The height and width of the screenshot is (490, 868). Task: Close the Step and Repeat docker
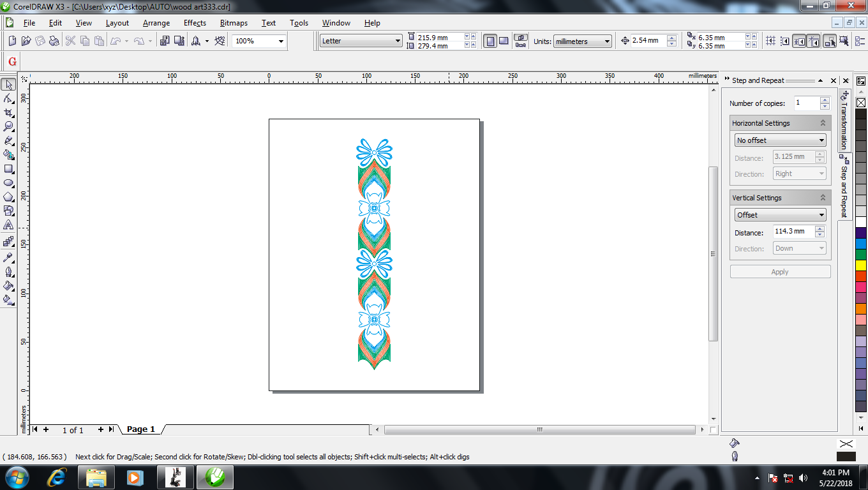coord(834,80)
